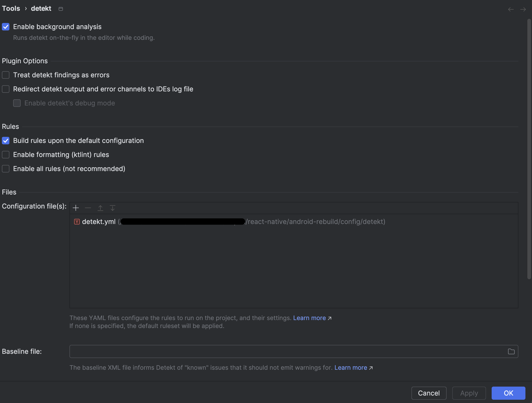Click the Baseline file label
Screen dimensions: 532x403
point(22,352)
